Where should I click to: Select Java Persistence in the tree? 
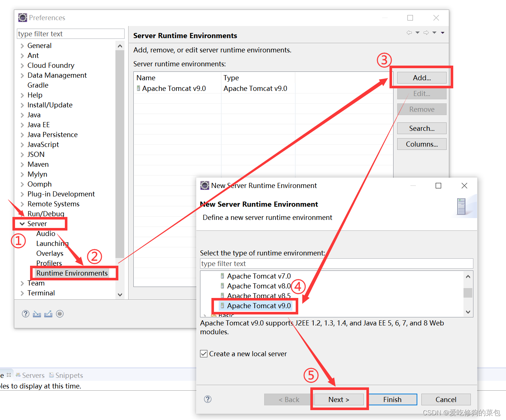point(52,135)
